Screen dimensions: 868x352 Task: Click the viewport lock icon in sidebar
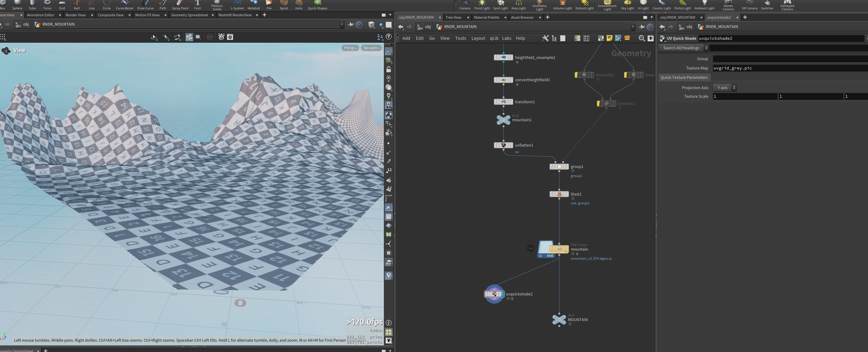[x=388, y=69]
